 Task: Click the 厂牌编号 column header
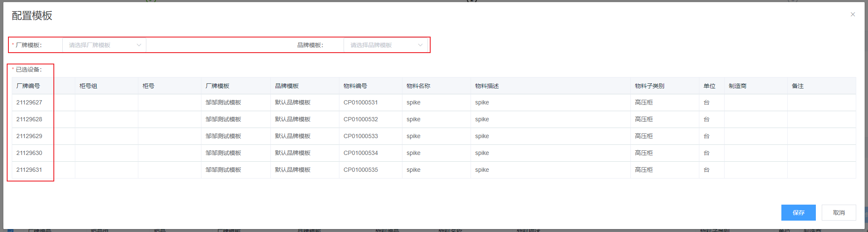(x=28, y=86)
